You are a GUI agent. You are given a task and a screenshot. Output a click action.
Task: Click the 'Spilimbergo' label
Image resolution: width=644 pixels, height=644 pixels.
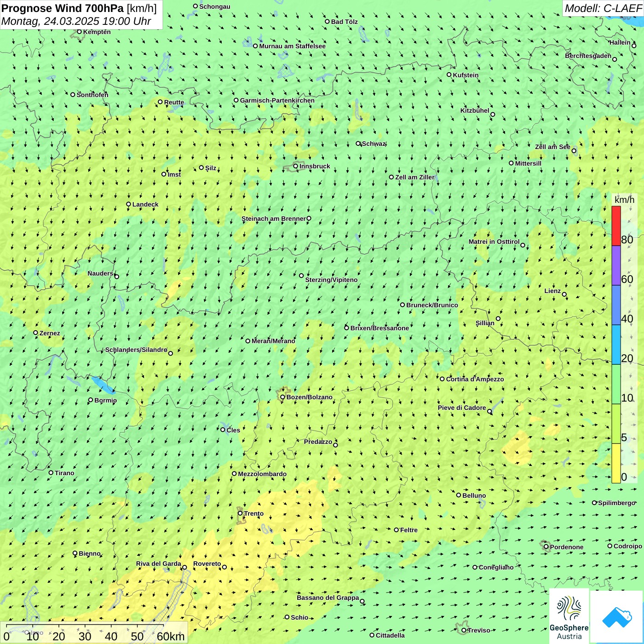pyautogui.click(x=616, y=503)
